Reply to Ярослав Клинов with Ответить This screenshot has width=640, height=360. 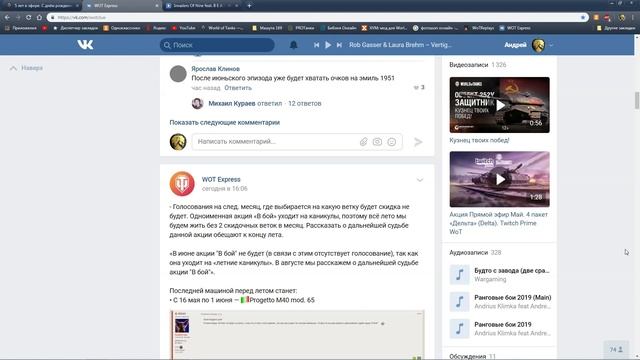(238, 88)
